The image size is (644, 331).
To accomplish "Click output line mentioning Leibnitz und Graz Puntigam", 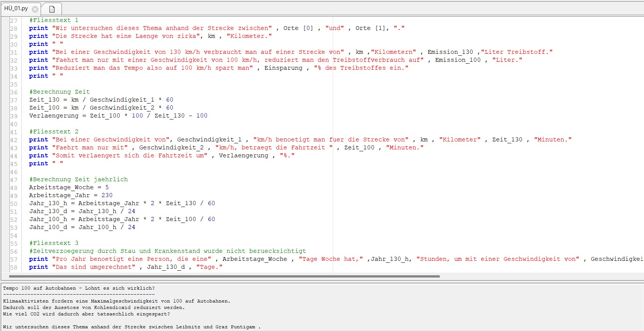I will click(x=132, y=327).
